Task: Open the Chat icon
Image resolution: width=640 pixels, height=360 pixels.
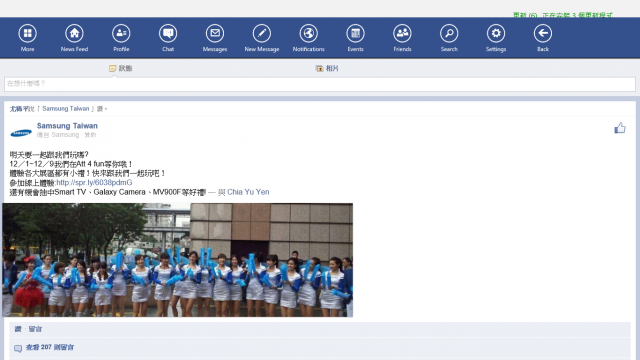Action: pyautogui.click(x=168, y=33)
